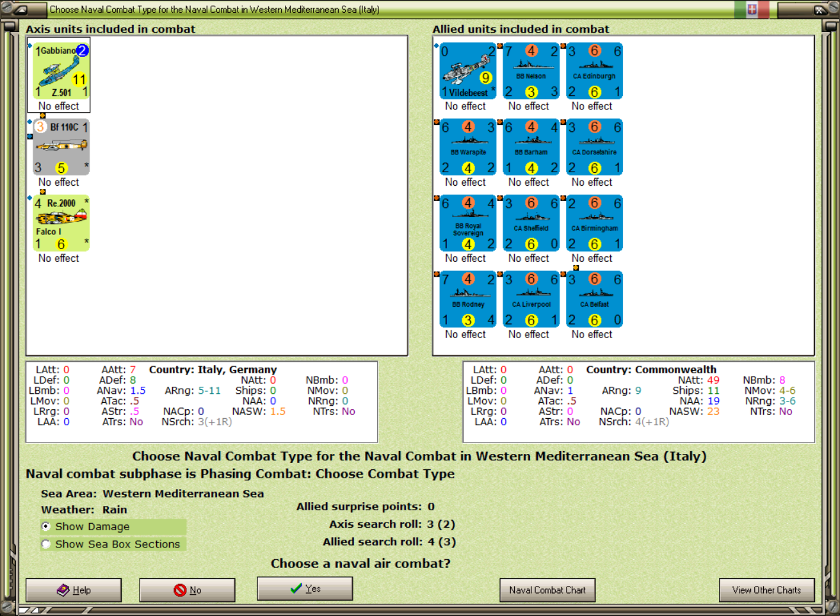The width and height of the screenshot is (840, 616).
Task: Click 'Allied units included in combat' heading
Action: coord(521,29)
